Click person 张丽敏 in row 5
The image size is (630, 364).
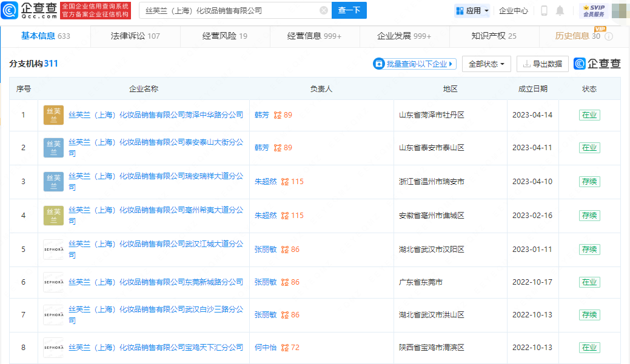pos(266,250)
